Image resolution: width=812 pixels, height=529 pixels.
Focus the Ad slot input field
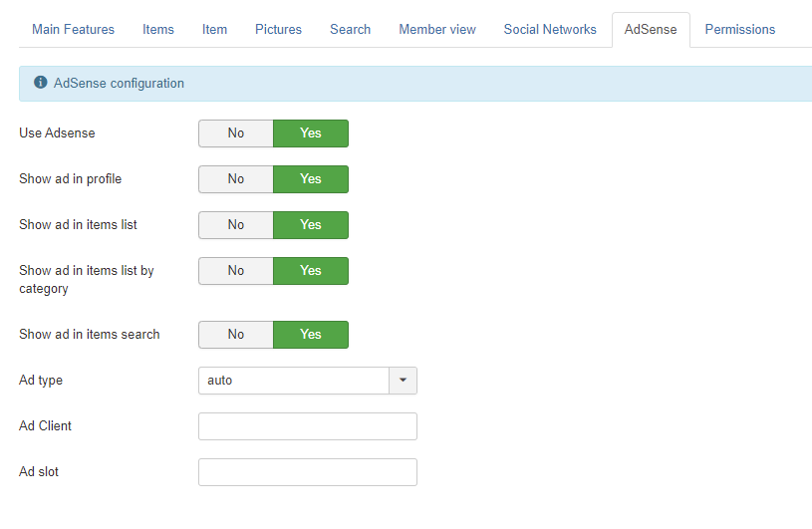308,472
